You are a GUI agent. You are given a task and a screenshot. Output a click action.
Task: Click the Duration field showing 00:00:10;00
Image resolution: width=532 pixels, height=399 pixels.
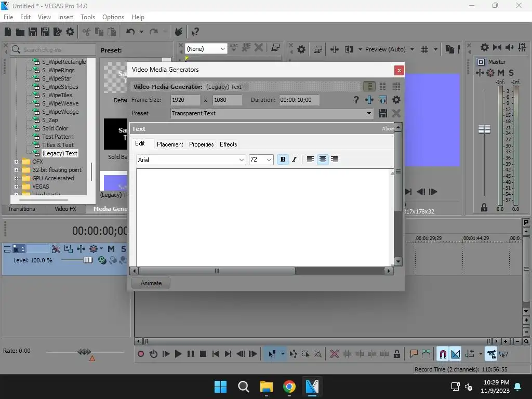(299, 100)
